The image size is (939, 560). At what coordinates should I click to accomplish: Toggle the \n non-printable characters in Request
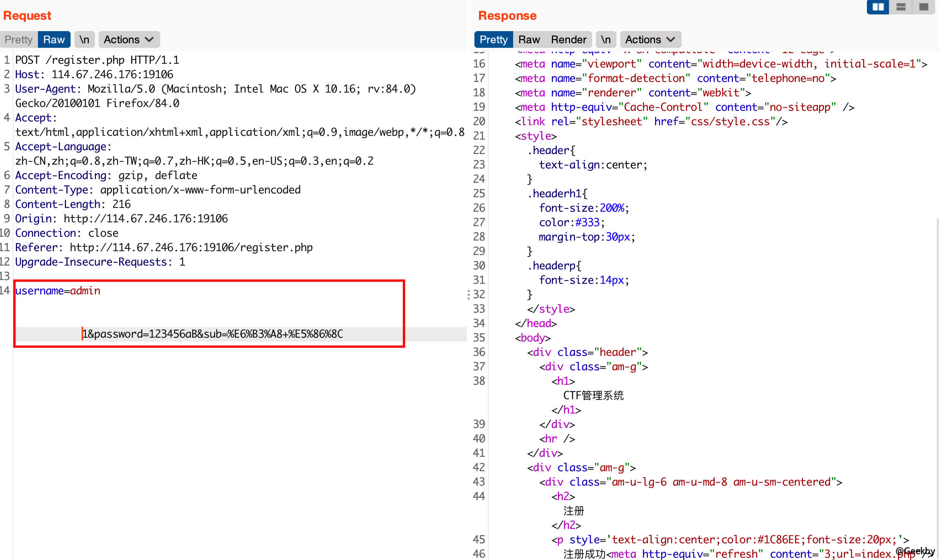(x=84, y=39)
